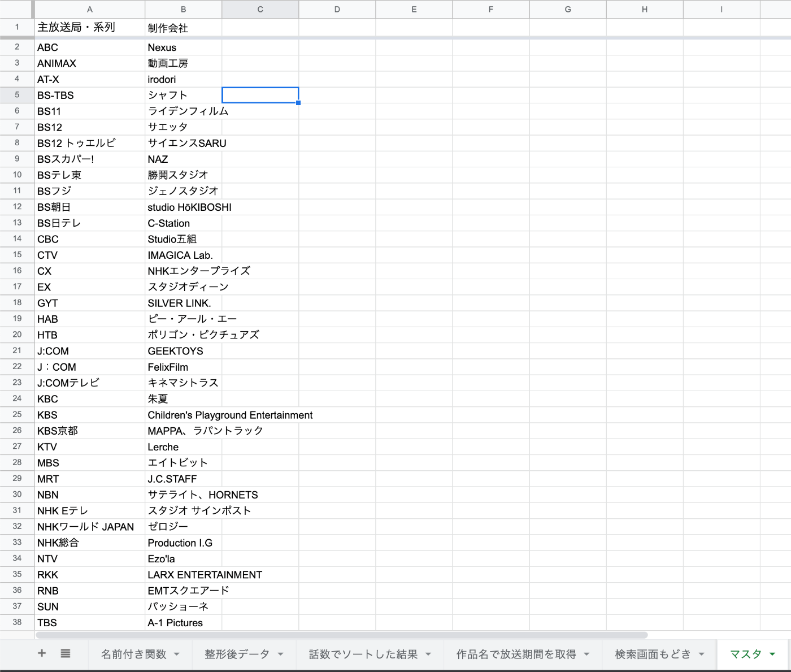
Task: Select the cell containing BSスカパー!
Action: [90, 159]
